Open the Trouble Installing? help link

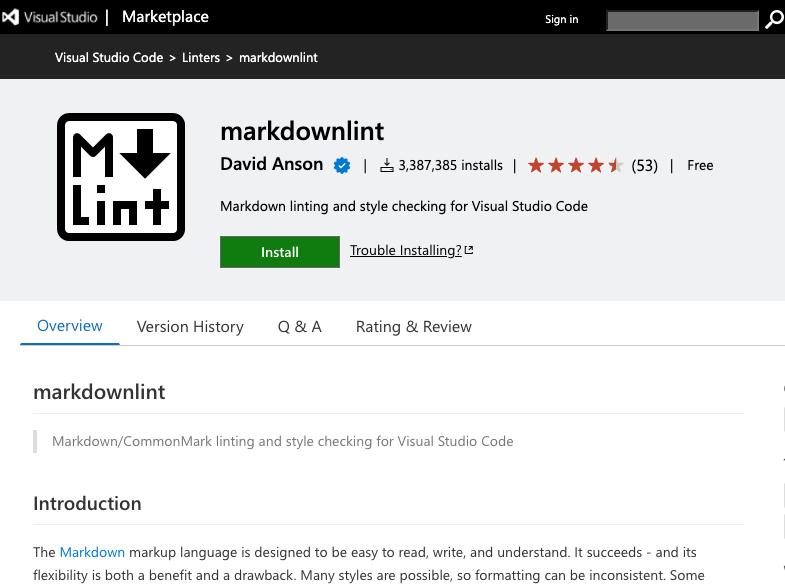point(406,250)
